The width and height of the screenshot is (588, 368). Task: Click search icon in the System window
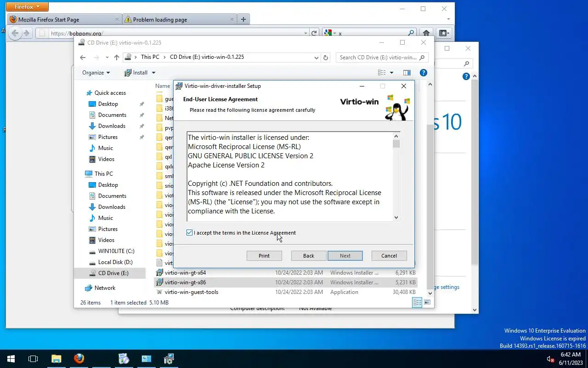point(466,64)
